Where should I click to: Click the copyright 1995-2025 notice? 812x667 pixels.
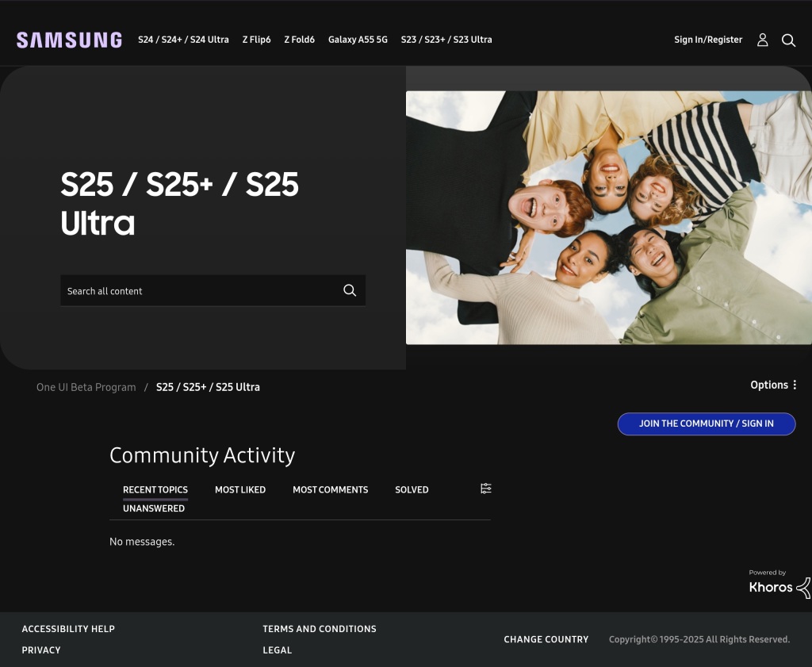(699, 639)
